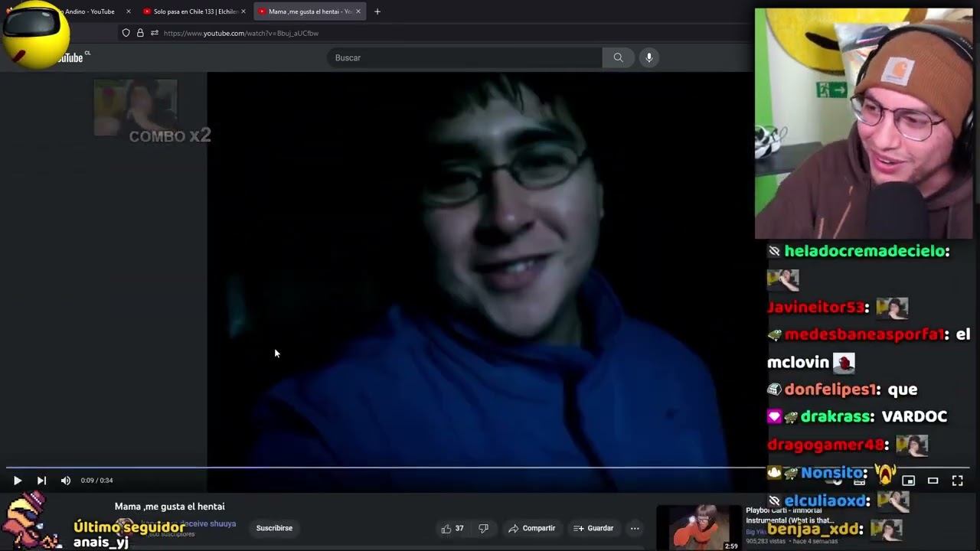Image resolution: width=980 pixels, height=551 pixels.
Task: Open more actions three-dot menu
Action: tap(635, 528)
